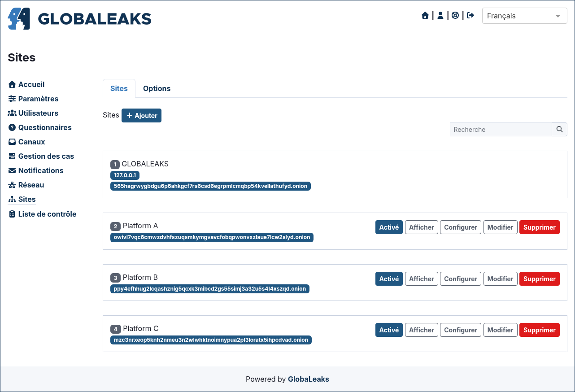Click Platform B onion address badge
The image size is (575, 392).
[x=210, y=289]
